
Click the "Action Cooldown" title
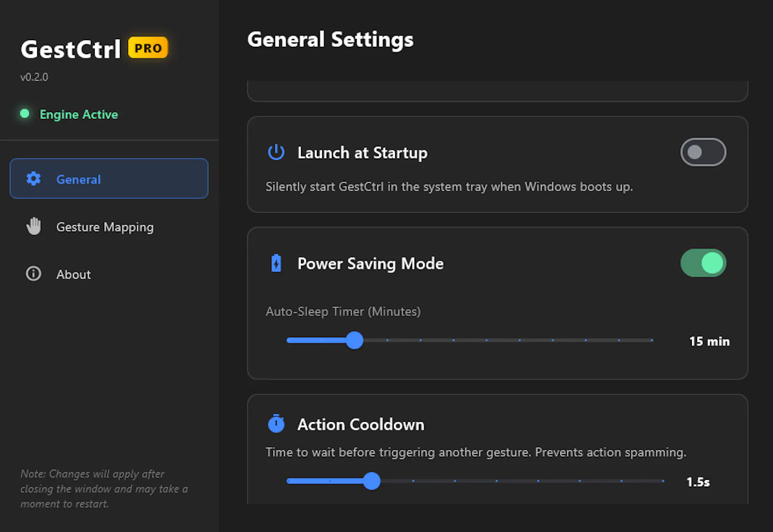361,424
